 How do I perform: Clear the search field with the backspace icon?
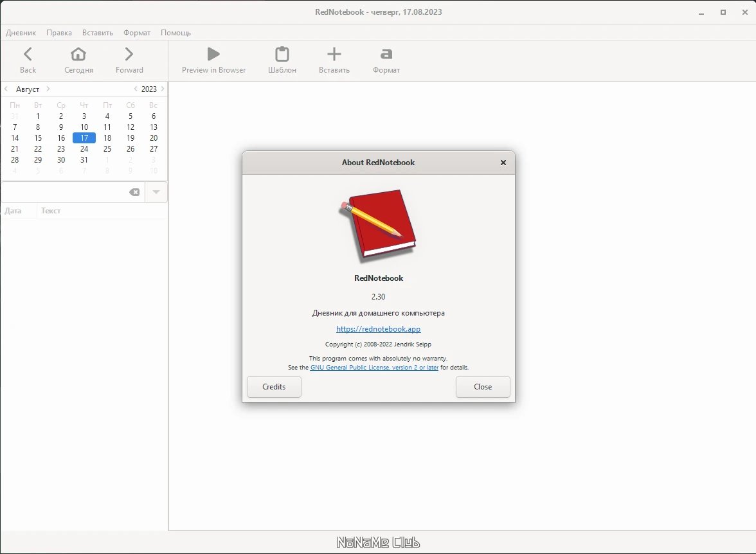(x=134, y=192)
